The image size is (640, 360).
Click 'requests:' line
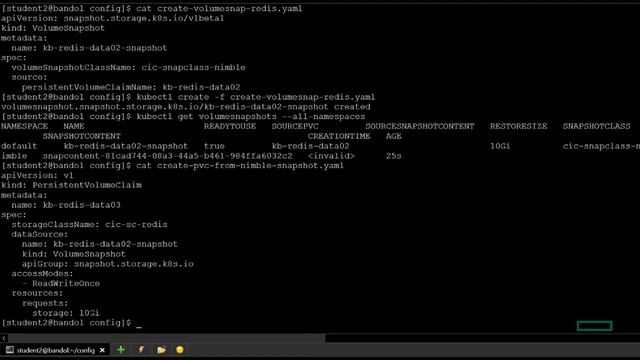45,303
